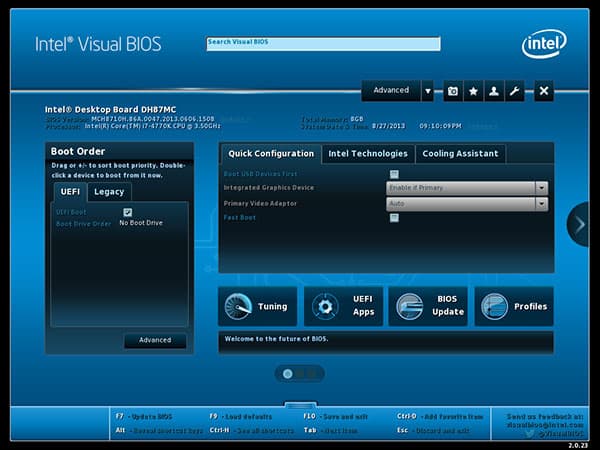The width and height of the screenshot is (600, 450).
Task: Open the BIOS Update tile
Action: pos(428,307)
